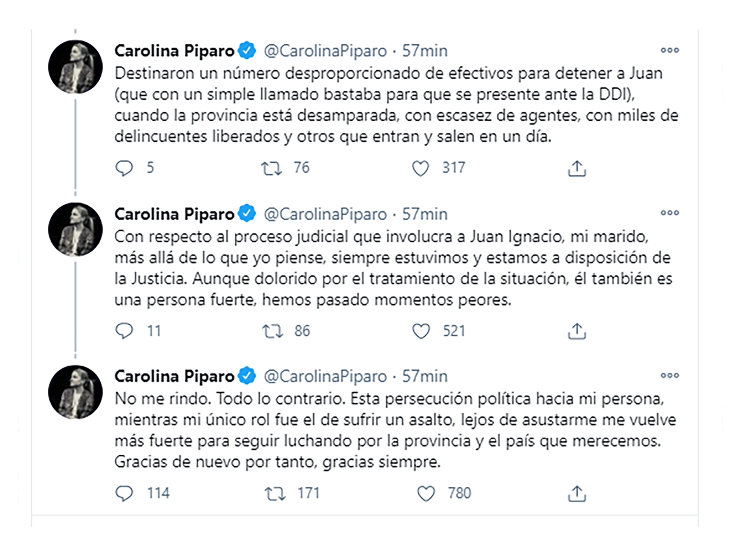Like the tweet with 521 likes
The image size is (741, 560).
[421, 331]
